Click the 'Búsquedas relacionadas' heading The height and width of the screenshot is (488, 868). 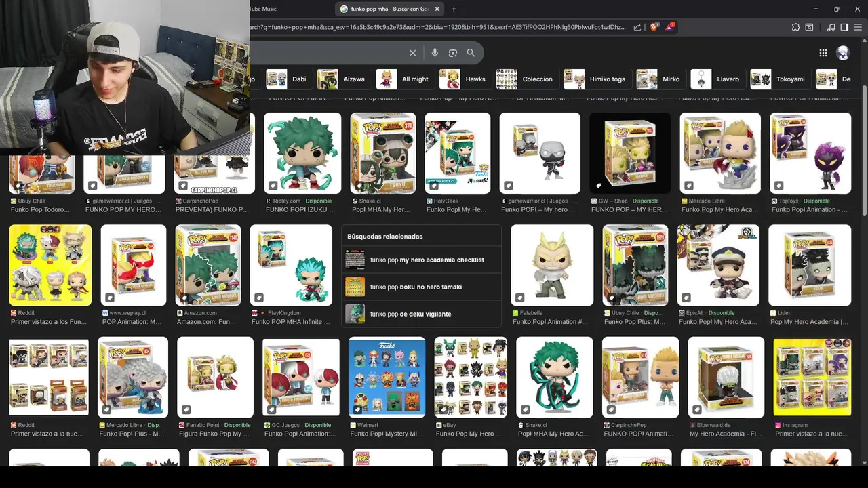384,237
